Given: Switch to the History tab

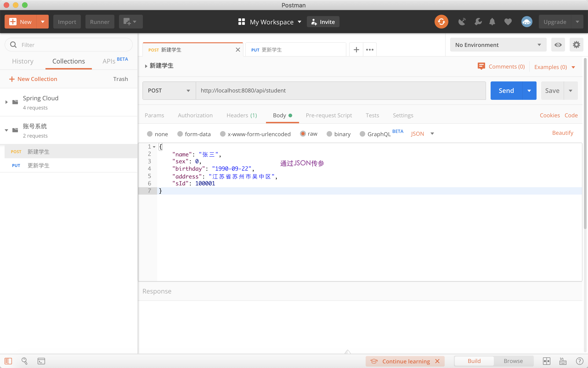Looking at the screenshot, I should pyautogui.click(x=23, y=61).
